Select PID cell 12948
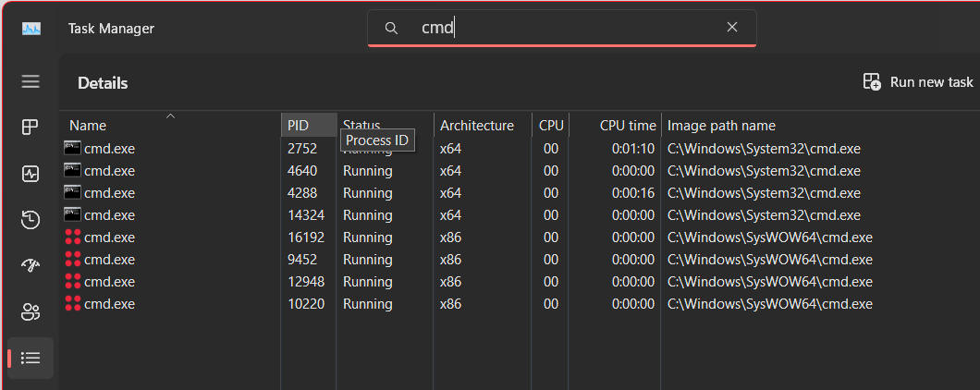Screen dimensions: 980x390 click(306, 282)
